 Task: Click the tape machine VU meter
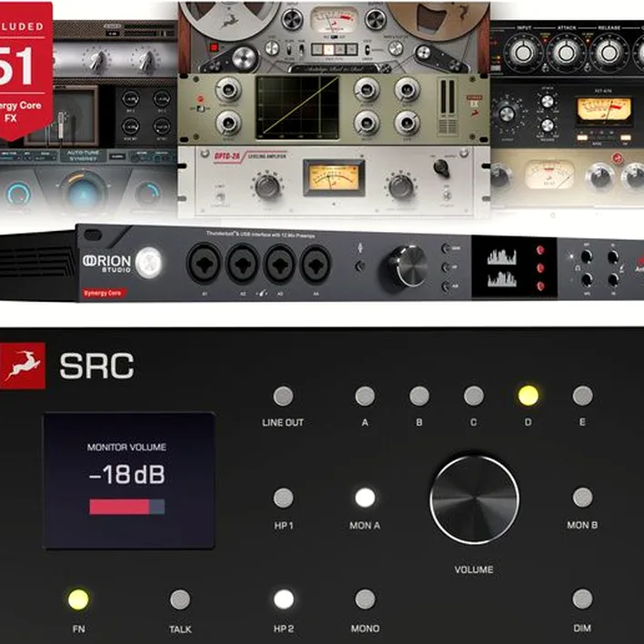point(334,19)
